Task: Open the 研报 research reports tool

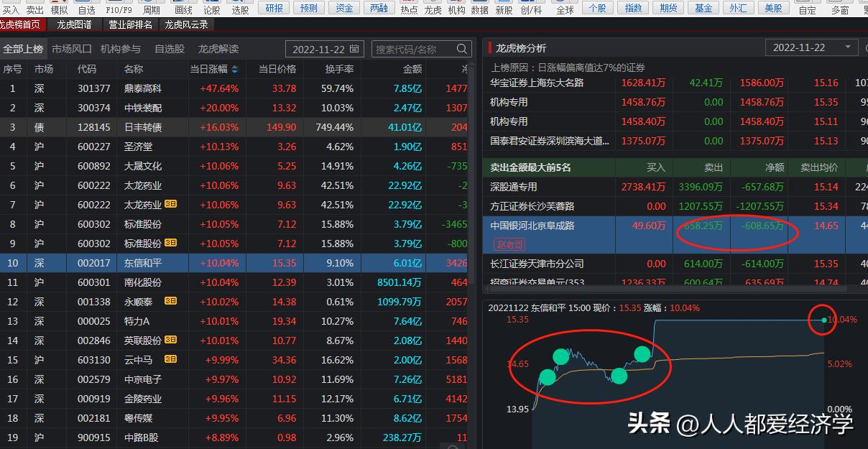Action: pyautogui.click(x=274, y=8)
